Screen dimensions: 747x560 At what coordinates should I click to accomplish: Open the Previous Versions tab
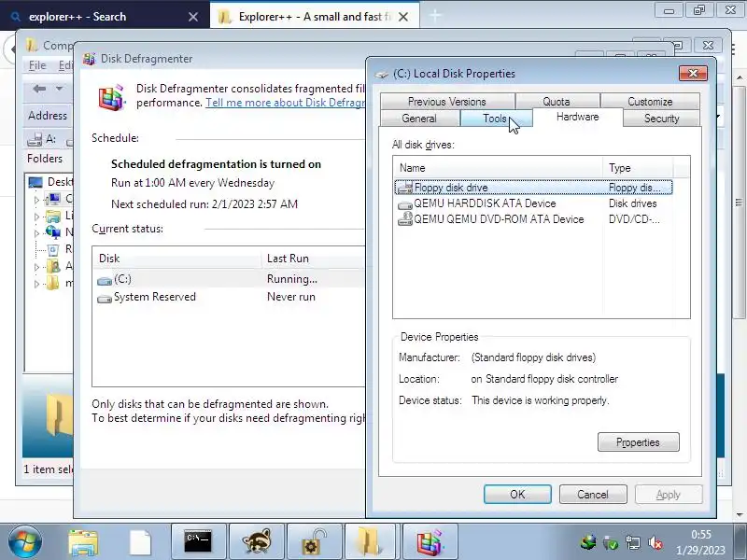pos(447,102)
